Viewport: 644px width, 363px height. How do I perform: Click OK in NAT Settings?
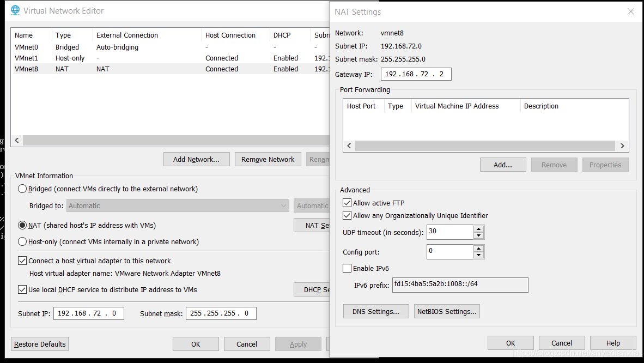(x=511, y=343)
